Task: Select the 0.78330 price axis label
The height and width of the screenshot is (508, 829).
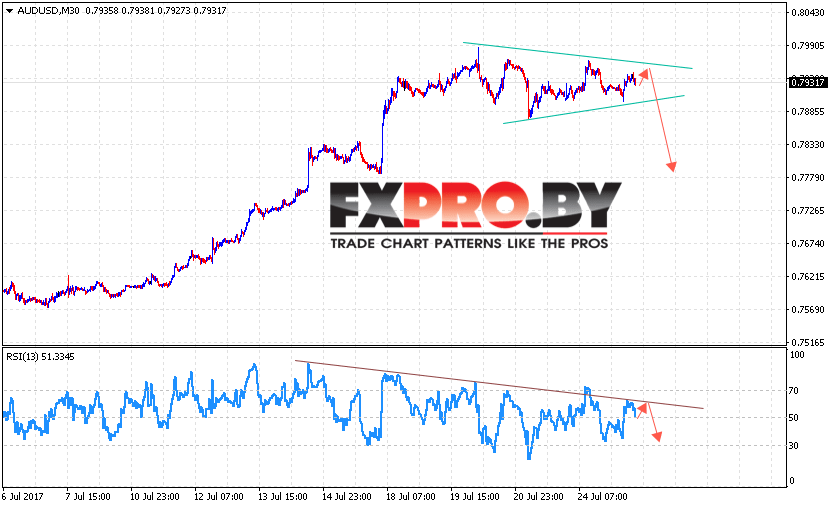Action: click(808, 144)
